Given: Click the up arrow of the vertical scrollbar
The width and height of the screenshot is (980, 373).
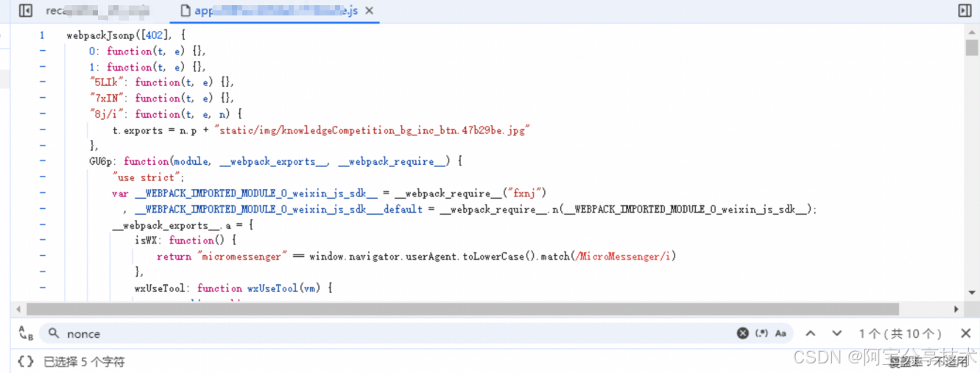Looking at the screenshot, I should coord(972,32).
